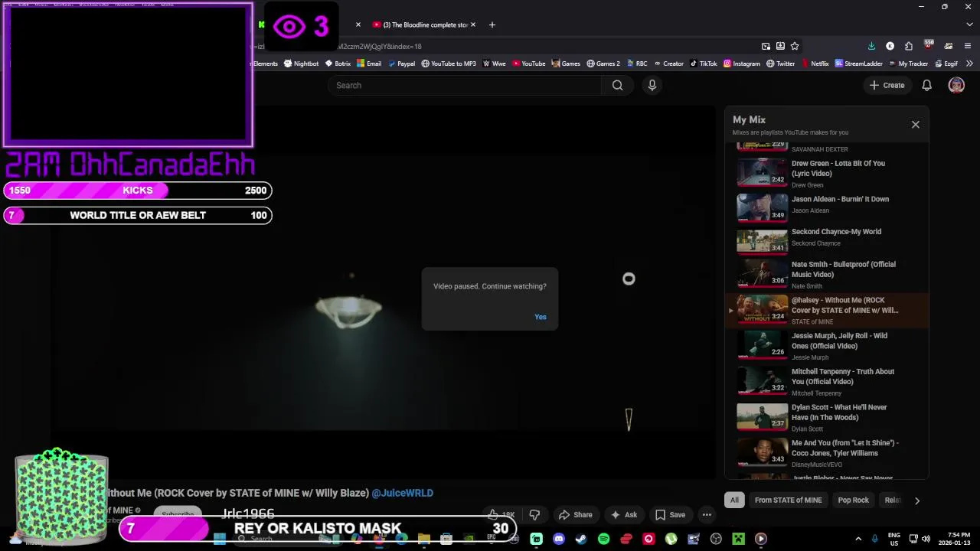
Task: Share the current video
Action: pyautogui.click(x=576, y=515)
